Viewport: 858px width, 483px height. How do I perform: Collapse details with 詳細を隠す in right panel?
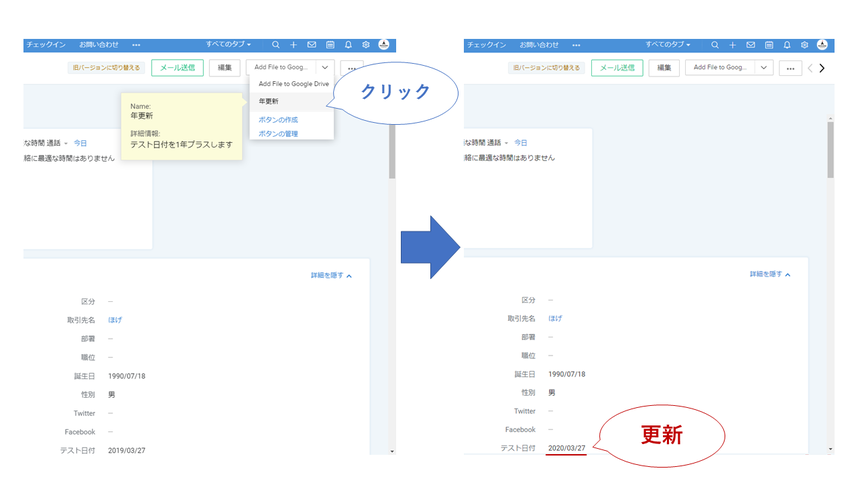tap(770, 274)
